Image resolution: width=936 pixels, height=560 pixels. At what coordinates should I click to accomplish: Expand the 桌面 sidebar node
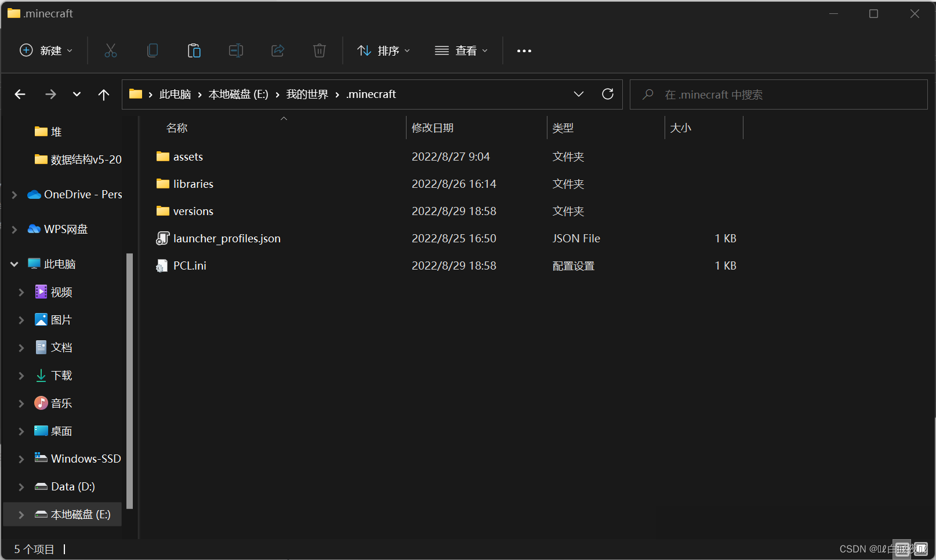coord(21,431)
